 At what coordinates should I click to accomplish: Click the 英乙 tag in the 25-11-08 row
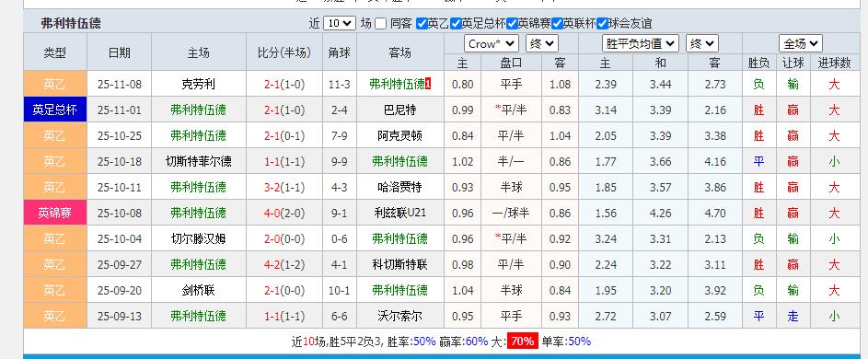pos(55,84)
